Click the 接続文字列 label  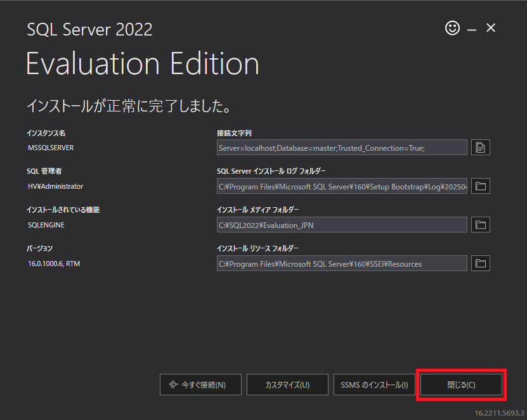pyautogui.click(x=234, y=133)
